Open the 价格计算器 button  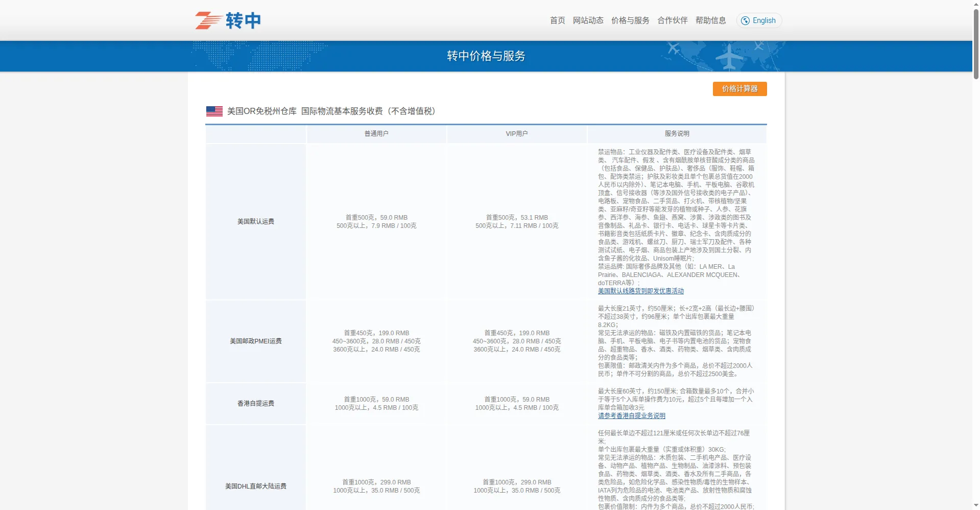(x=739, y=89)
